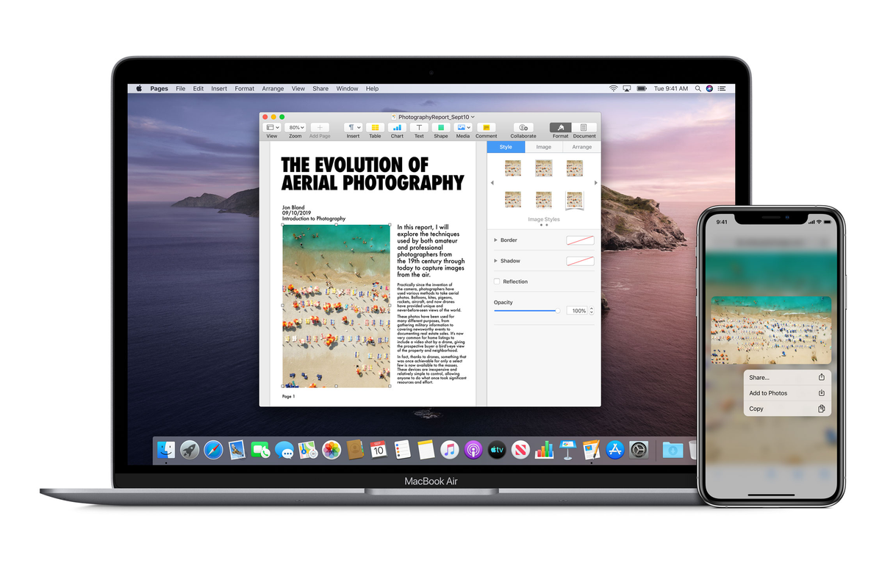Click the Table icon in Pages toolbar
This screenshot has height=588, width=882.
pos(375,128)
